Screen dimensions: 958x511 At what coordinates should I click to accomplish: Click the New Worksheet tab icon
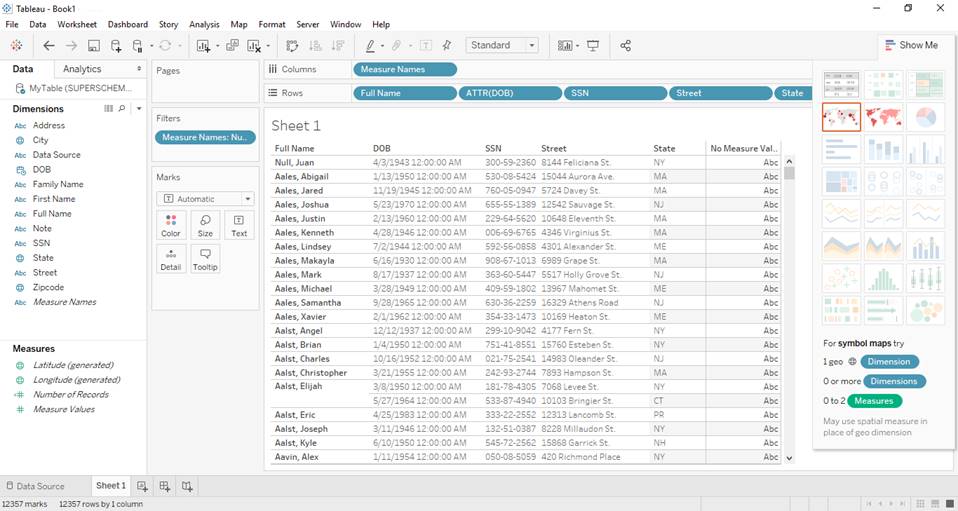(143, 486)
